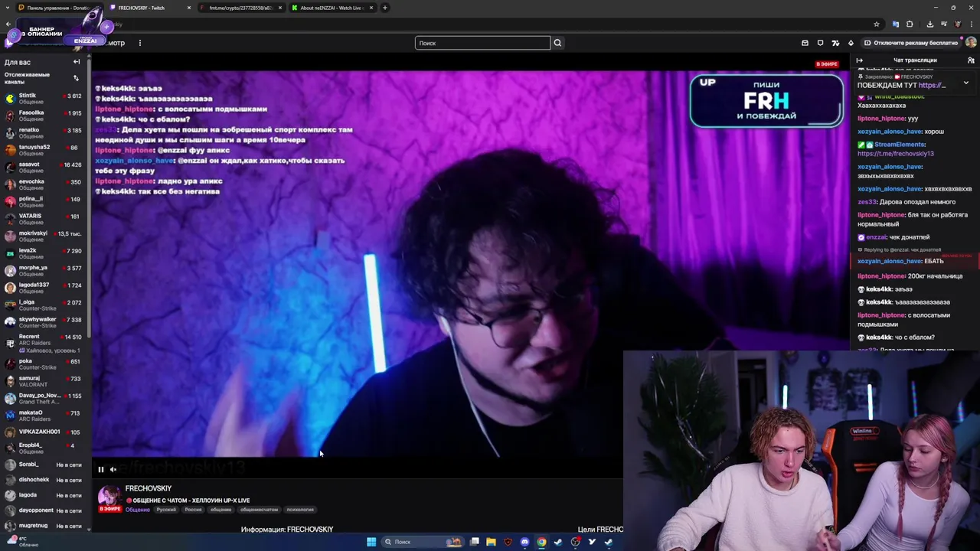
Task: Open the browser media controls icon
Action: tap(943, 24)
